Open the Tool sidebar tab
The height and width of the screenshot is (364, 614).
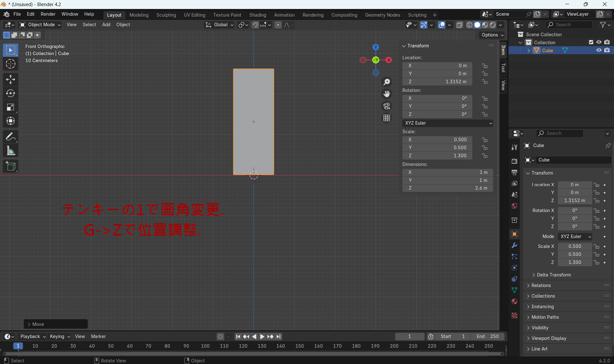[503, 68]
